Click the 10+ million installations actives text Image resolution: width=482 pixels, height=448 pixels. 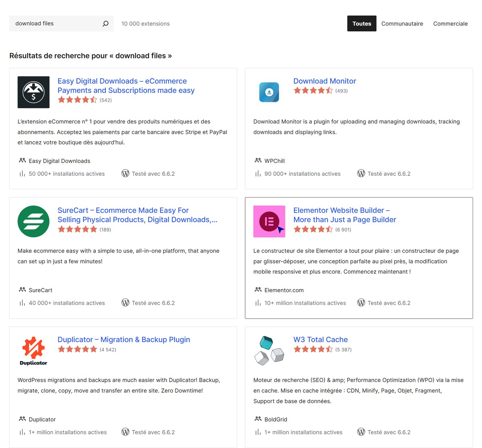[305, 303]
